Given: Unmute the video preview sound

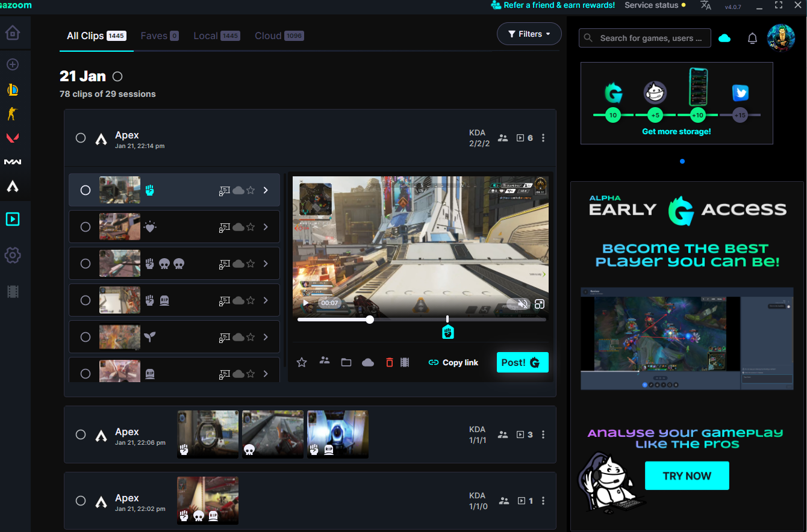Looking at the screenshot, I should [523, 304].
